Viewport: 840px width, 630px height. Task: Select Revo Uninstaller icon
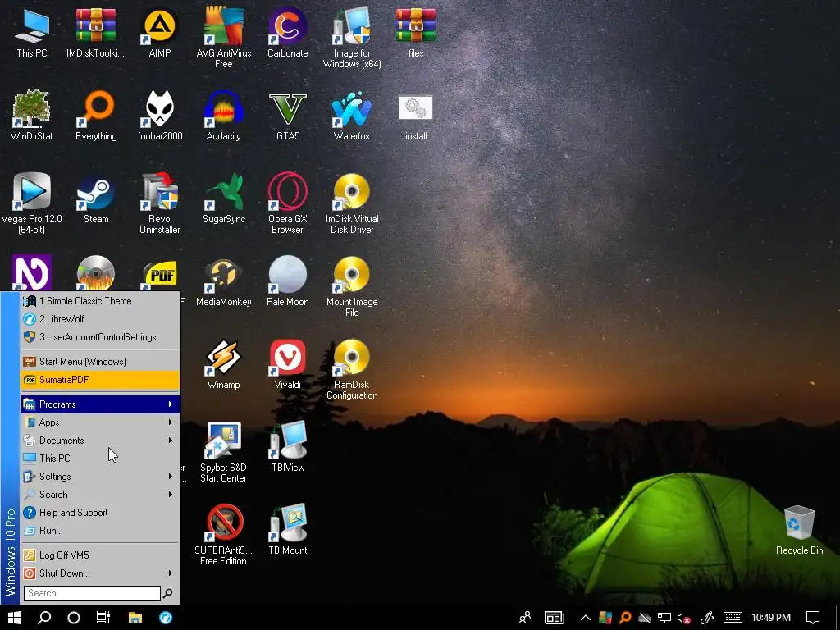[x=160, y=203]
